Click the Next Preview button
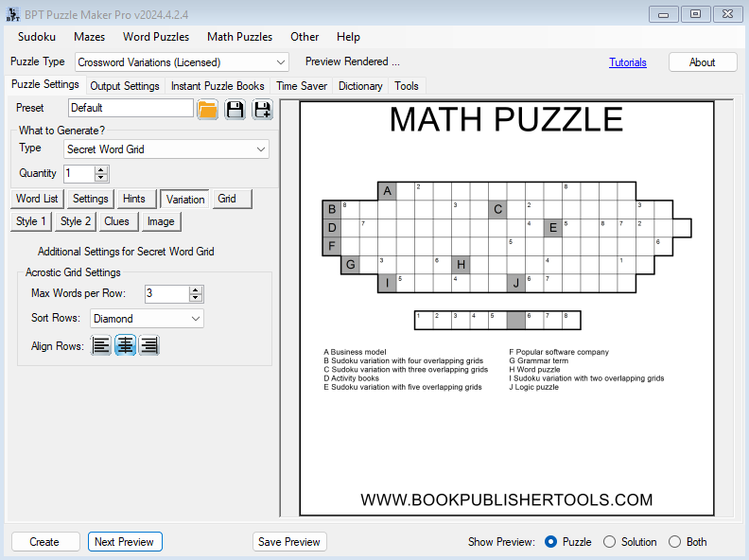Image resolution: width=749 pixels, height=560 pixels. click(x=125, y=542)
